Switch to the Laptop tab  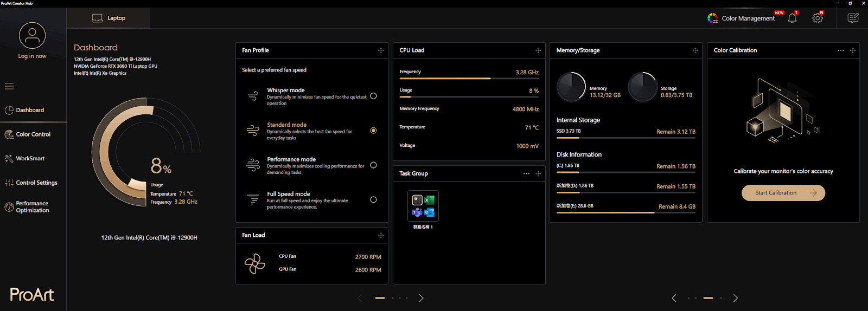[108, 18]
